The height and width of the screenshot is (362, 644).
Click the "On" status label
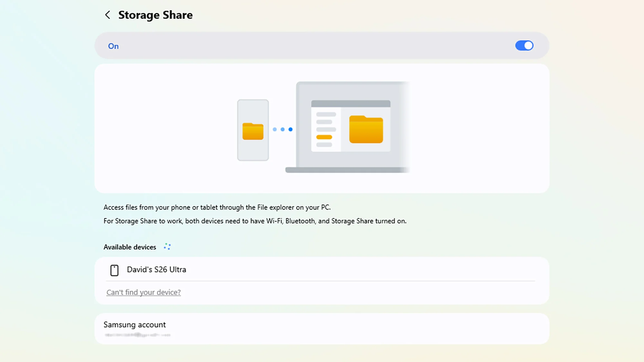(113, 46)
